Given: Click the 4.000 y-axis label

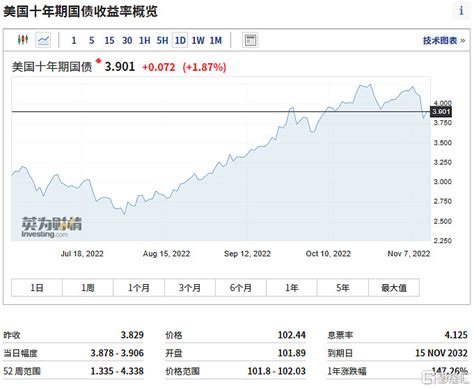Looking at the screenshot, I should 443,103.
